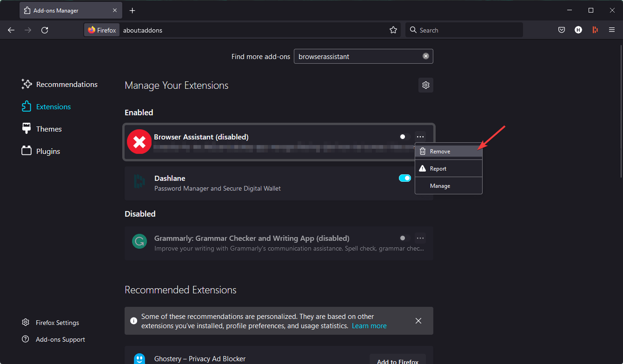Open Add-ons Support from the sidebar
This screenshot has height=364, width=623.
coord(53,339)
